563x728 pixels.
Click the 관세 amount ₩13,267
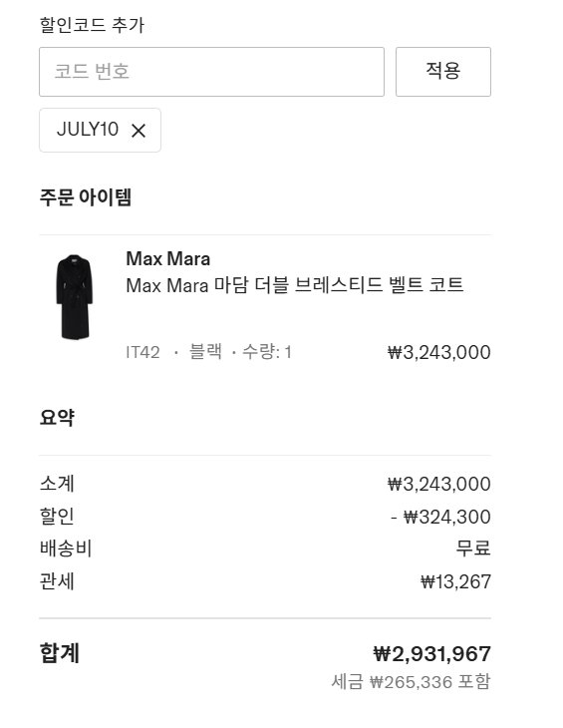(x=455, y=581)
